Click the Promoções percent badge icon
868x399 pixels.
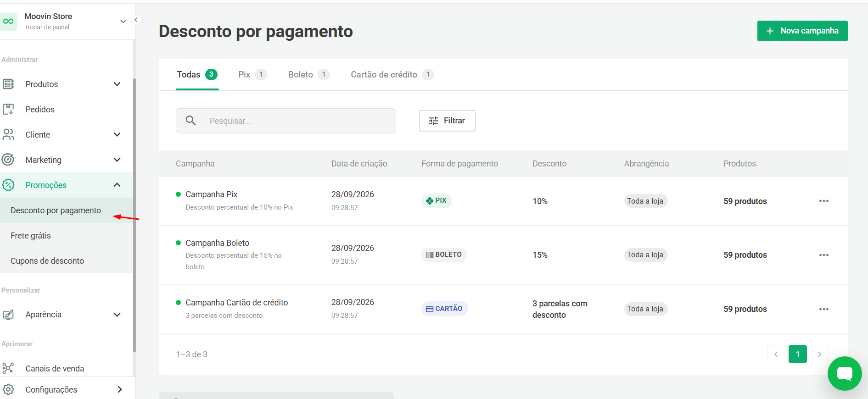coord(8,185)
